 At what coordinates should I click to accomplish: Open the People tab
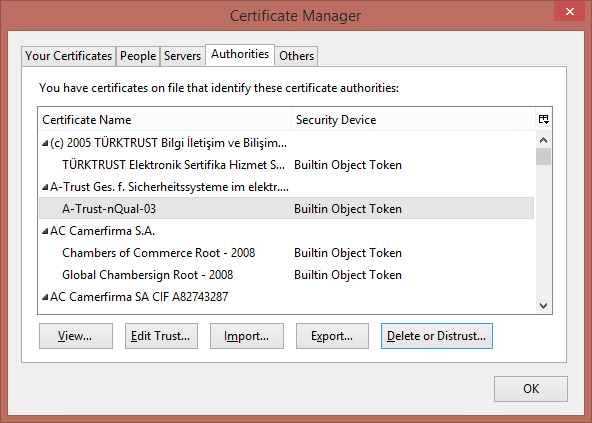pyautogui.click(x=138, y=56)
